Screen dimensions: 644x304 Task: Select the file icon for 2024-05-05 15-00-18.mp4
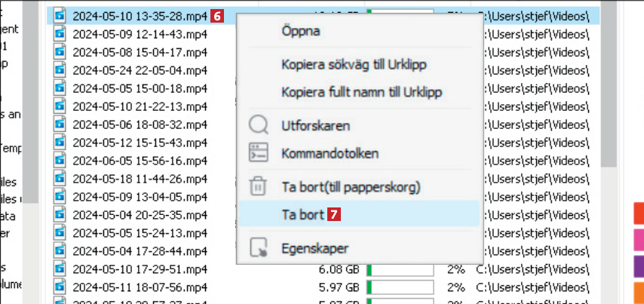[x=60, y=88]
